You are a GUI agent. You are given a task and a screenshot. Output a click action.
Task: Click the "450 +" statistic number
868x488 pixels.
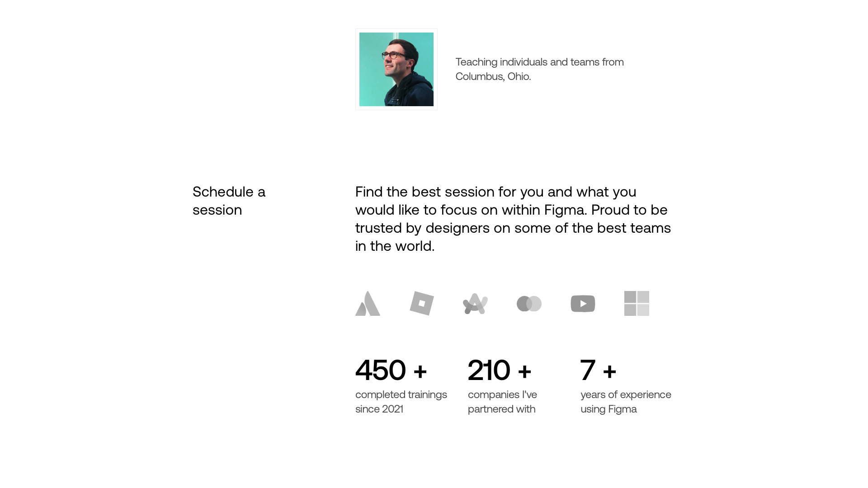pos(391,370)
